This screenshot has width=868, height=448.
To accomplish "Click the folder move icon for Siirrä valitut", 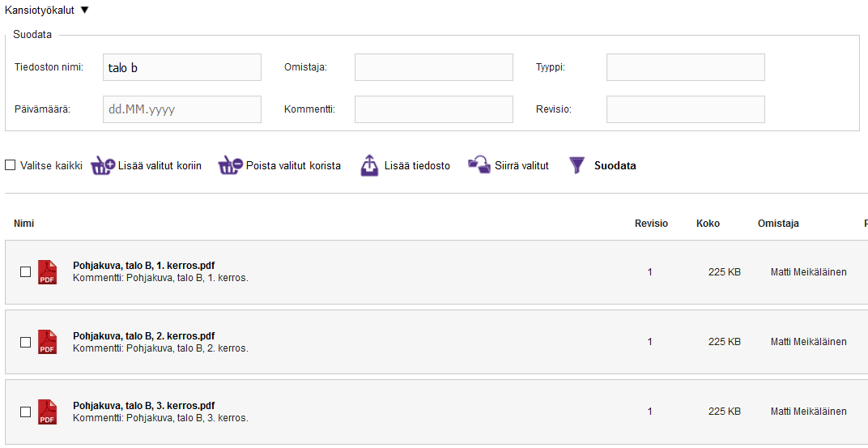I will 479,165.
